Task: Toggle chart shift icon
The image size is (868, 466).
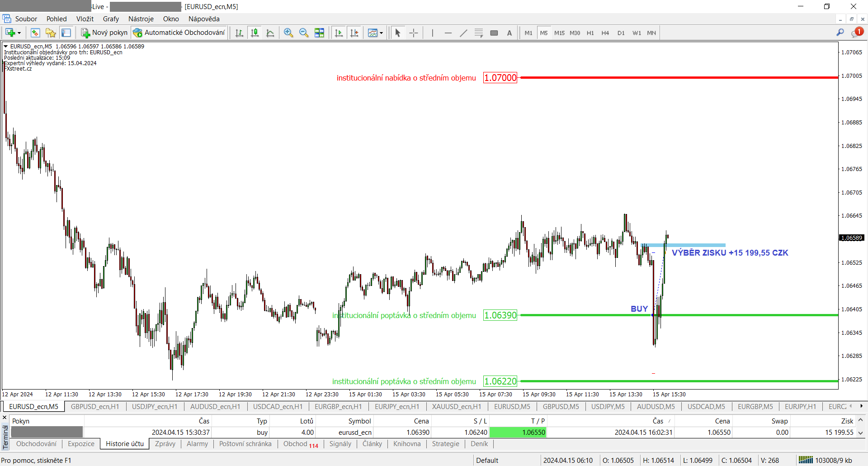Action: click(x=354, y=33)
